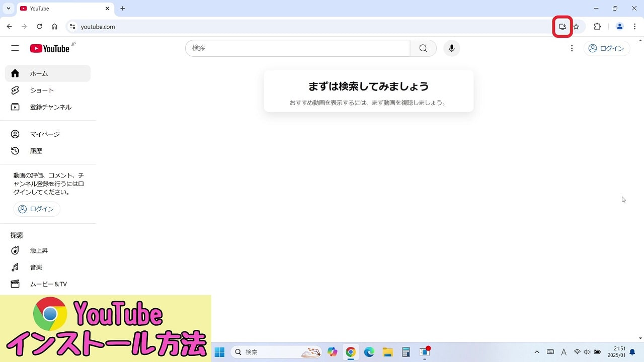644x362 pixels.
Task: Go forward with the browser arrow
Action: click(x=24, y=27)
